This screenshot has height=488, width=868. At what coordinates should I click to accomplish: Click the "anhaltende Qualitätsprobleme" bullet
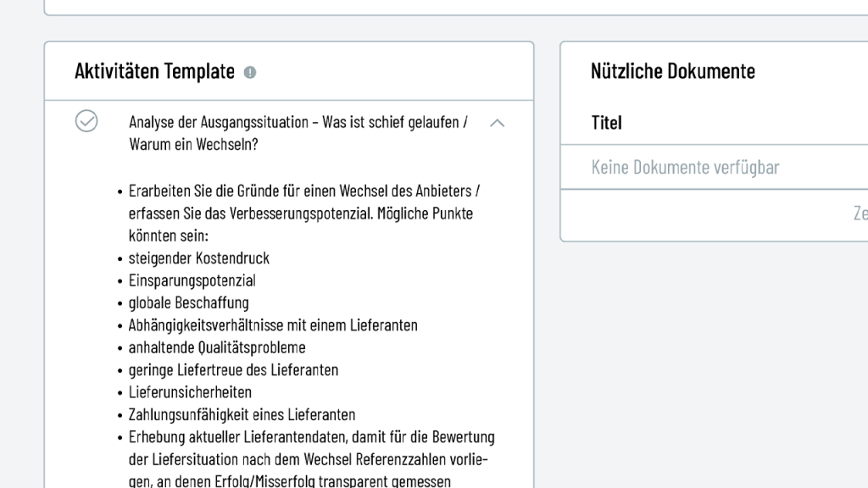click(x=215, y=347)
